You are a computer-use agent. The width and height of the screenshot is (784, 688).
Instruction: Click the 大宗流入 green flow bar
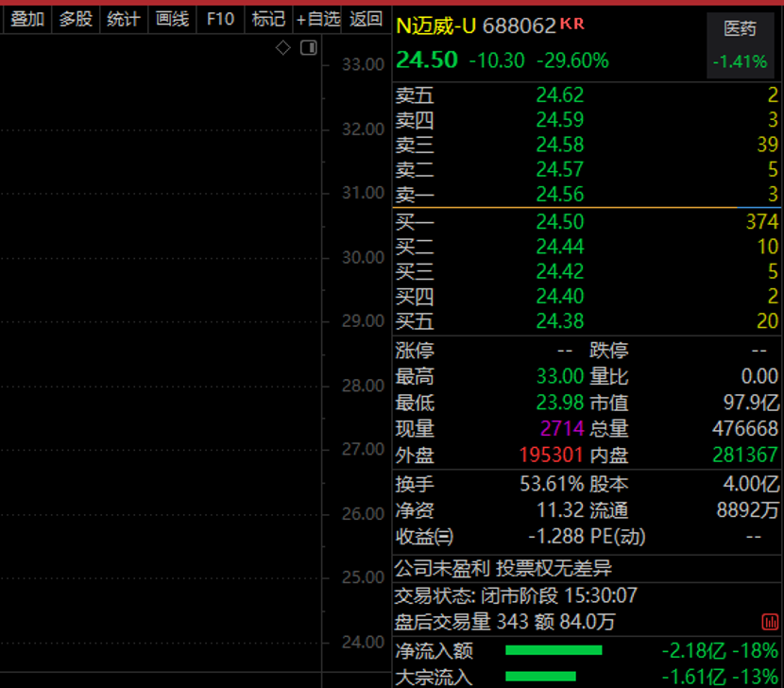(x=540, y=677)
